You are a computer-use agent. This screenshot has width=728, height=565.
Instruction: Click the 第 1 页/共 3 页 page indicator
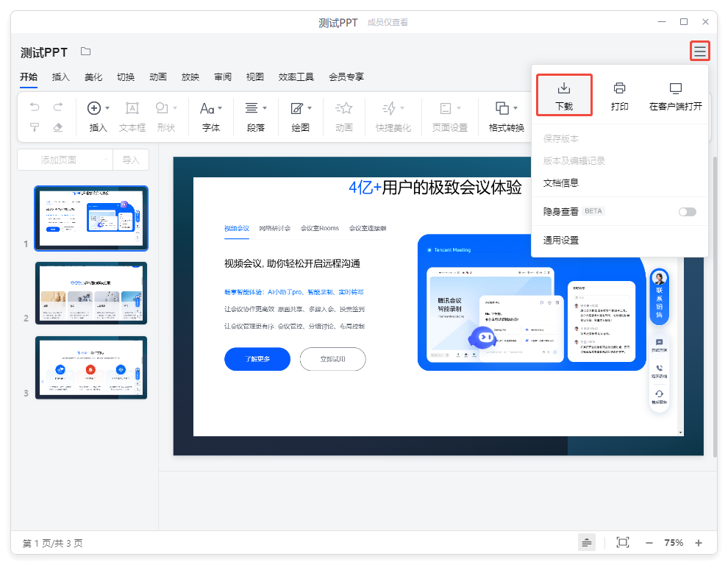click(x=52, y=543)
